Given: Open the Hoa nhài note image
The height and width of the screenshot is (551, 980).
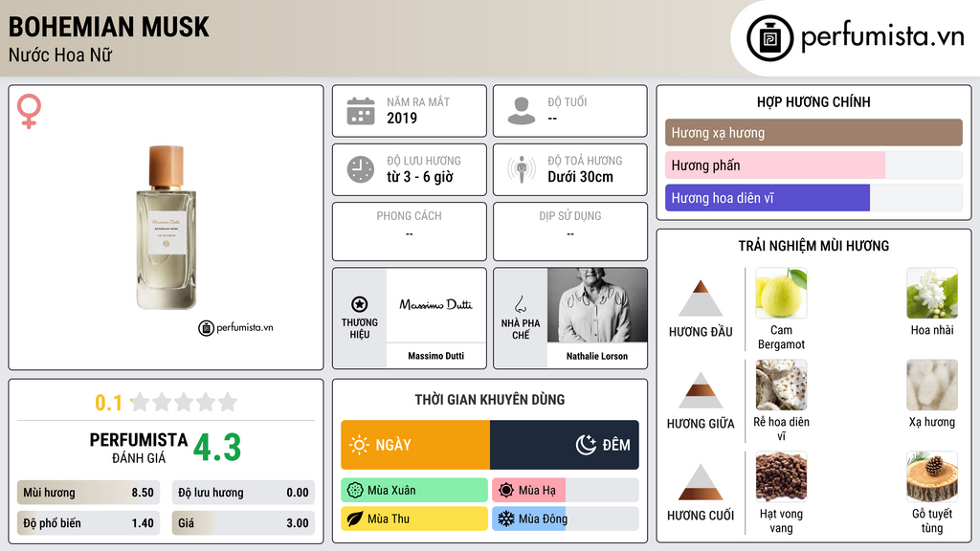Looking at the screenshot, I should pyautogui.click(x=932, y=293).
